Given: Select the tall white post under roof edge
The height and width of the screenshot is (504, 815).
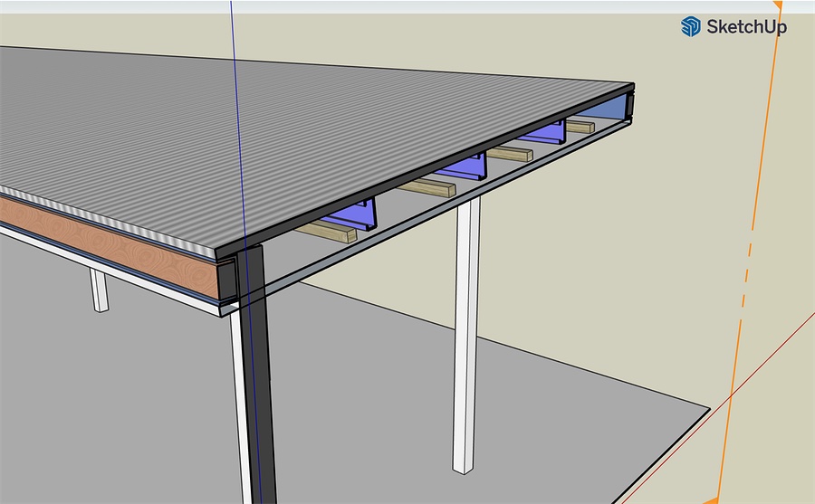Looking at the screenshot, I should (x=466, y=335).
